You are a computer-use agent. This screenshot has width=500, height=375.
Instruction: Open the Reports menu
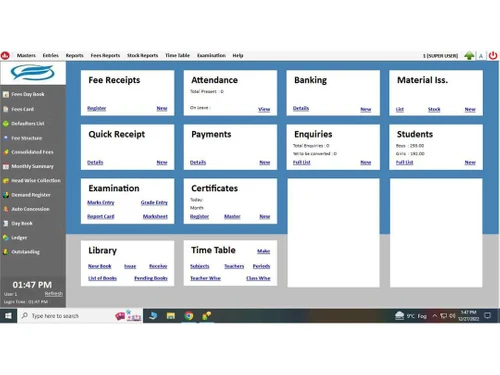74,56
